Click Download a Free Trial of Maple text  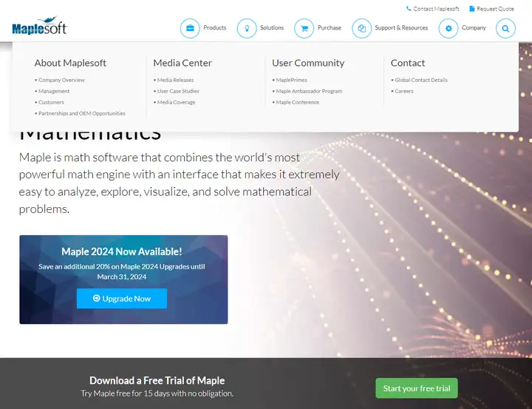[157, 380]
